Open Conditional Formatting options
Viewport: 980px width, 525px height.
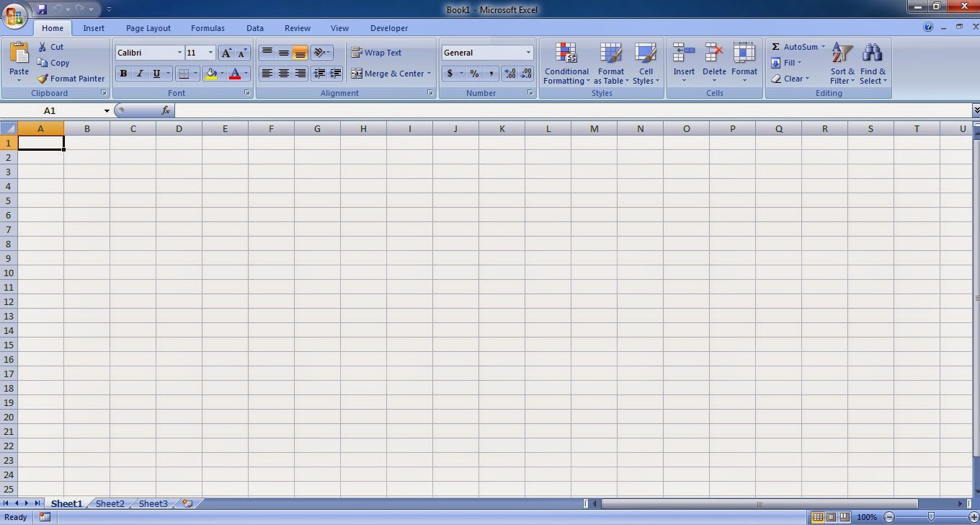566,63
